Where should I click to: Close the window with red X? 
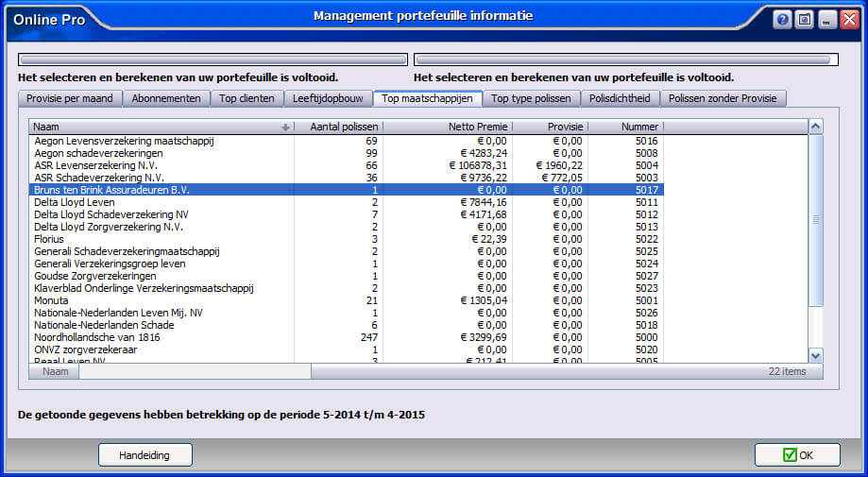(849, 21)
